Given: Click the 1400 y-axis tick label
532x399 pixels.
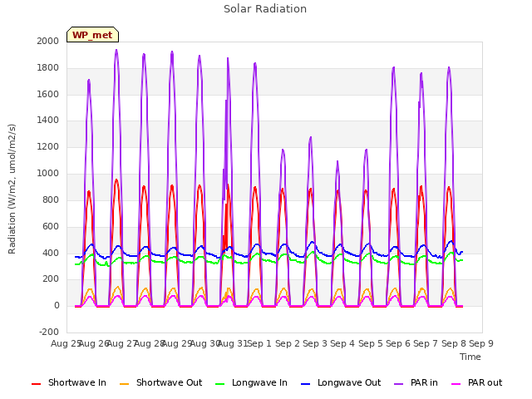Looking at the screenshot, I should [48, 120].
